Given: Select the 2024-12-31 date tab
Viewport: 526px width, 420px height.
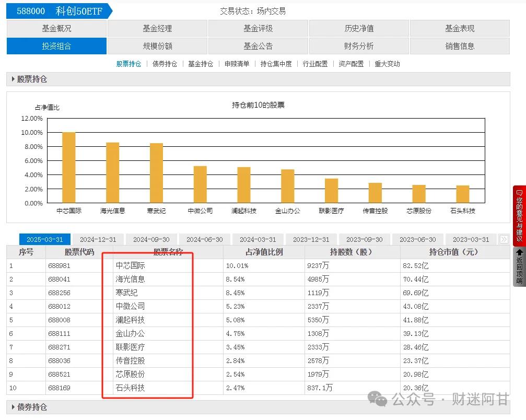Looking at the screenshot, I should click(x=98, y=239).
